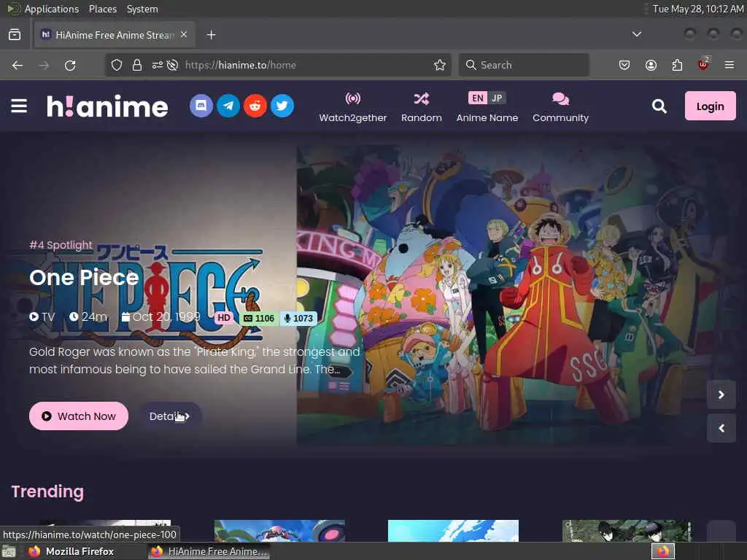This screenshot has width=747, height=560.
Task: Open the Discord social link icon
Action: (201, 106)
